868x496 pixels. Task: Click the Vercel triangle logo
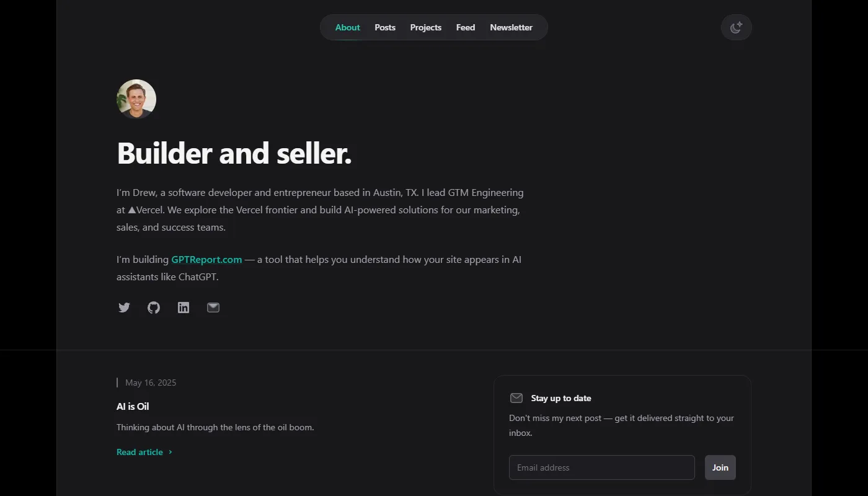point(131,210)
